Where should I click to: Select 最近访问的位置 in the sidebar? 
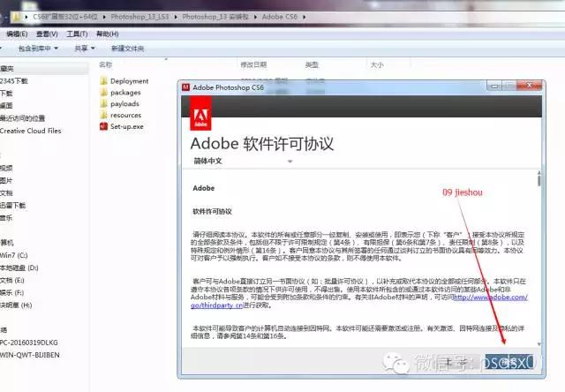coord(22,118)
